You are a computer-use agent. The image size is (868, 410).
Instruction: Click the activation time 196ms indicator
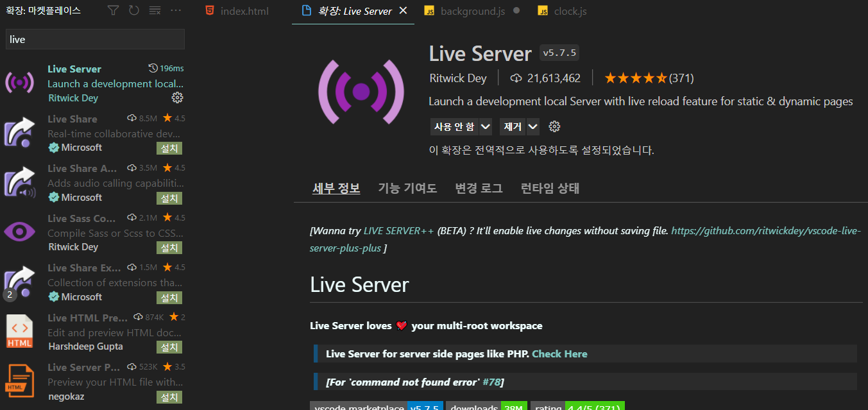[x=166, y=69]
